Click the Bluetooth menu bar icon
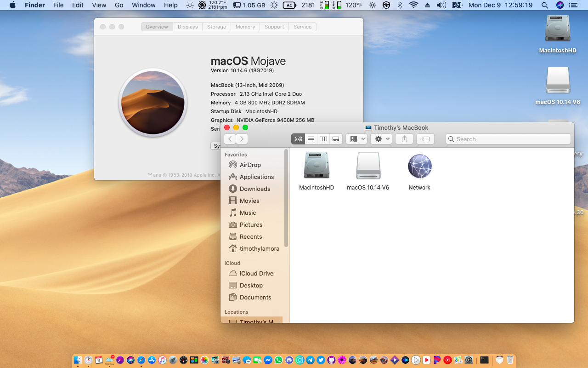The image size is (588, 368). coord(400,5)
